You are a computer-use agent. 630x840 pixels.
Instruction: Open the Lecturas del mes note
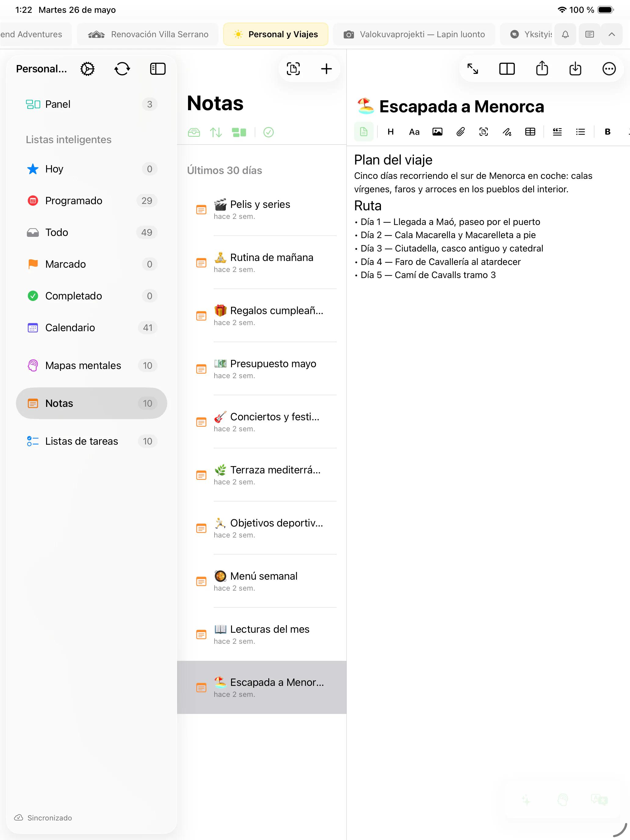(x=262, y=635)
